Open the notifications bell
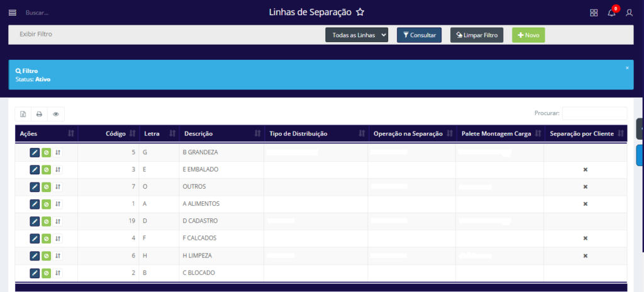The width and height of the screenshot is (644, 292). coord(611,13)
